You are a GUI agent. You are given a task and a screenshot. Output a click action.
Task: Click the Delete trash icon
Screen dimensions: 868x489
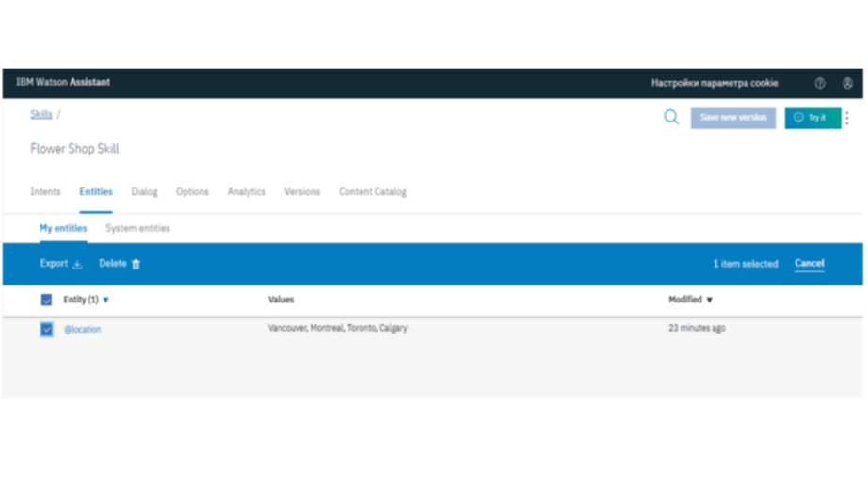coord(136,265)
